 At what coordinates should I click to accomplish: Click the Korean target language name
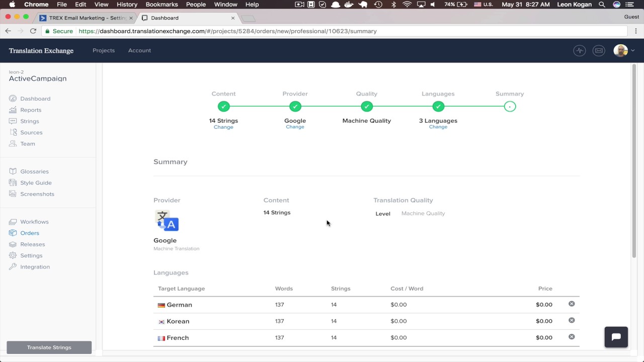tap(178, 321)
